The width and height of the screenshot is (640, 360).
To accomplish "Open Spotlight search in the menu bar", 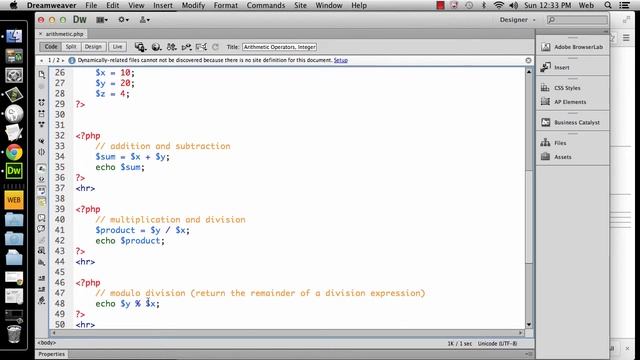I will click(x=608, y=5).
